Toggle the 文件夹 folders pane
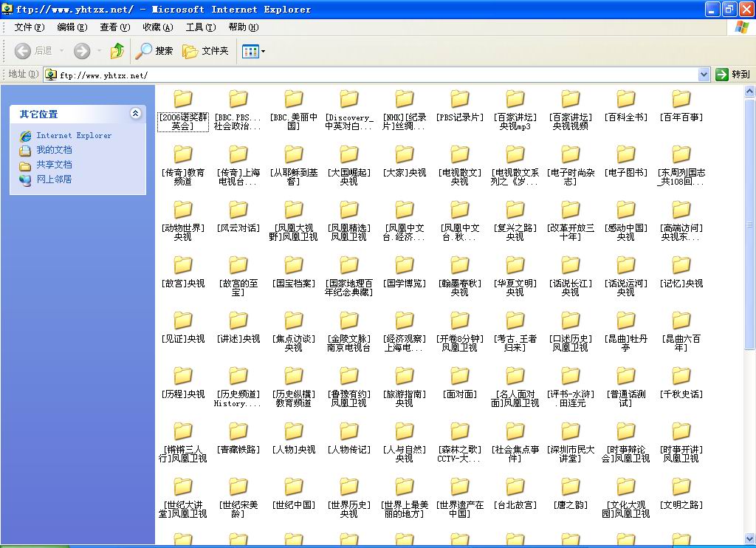Screen dimensions: 756x548 tap(205, 51)
